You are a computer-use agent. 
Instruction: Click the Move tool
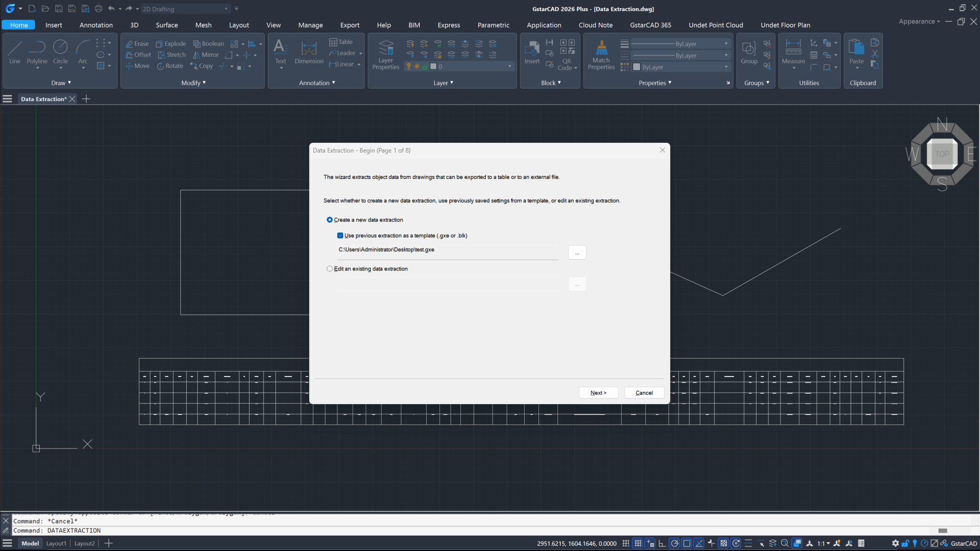coord(138,66)
